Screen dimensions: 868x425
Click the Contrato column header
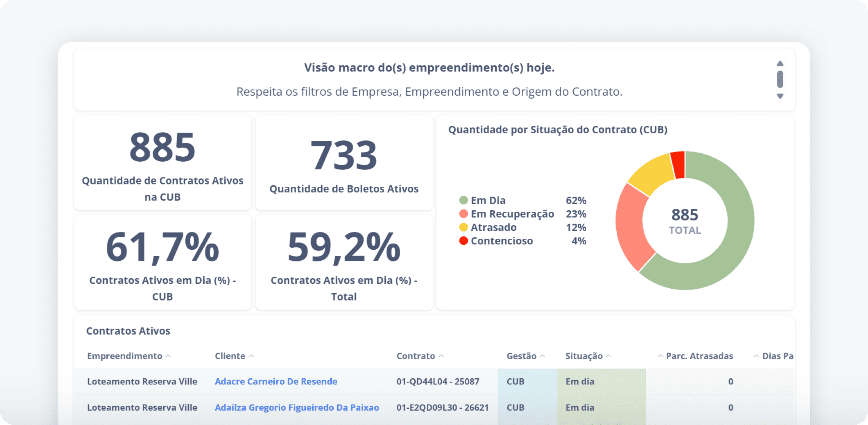pos(416,356)
